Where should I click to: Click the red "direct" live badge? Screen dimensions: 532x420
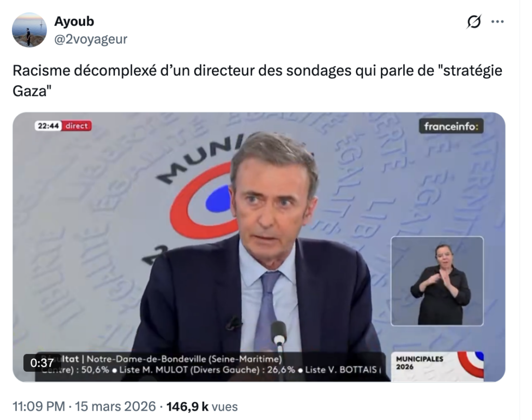click(x=77, y=126)
